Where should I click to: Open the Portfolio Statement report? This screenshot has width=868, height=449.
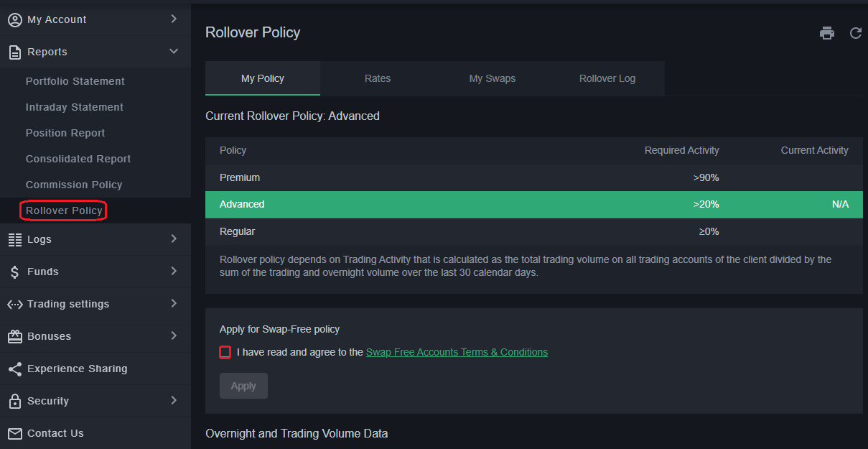point(75,81)
